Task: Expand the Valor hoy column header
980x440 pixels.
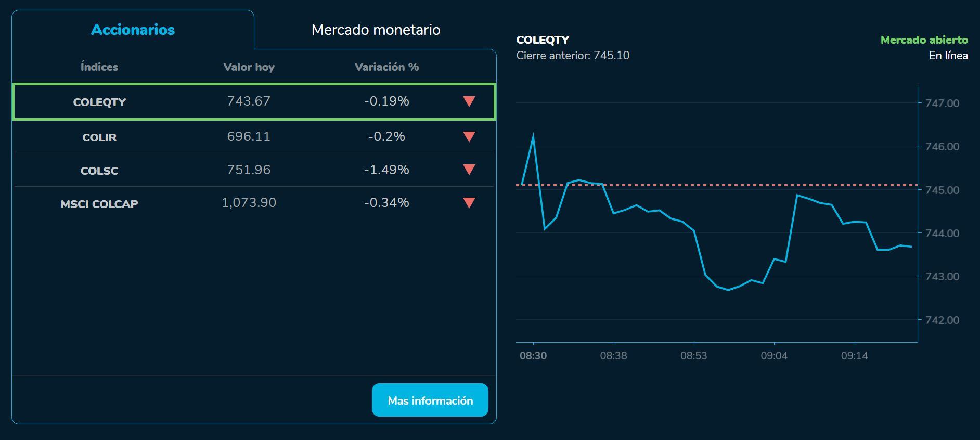Action: click(x=249, y=67)
